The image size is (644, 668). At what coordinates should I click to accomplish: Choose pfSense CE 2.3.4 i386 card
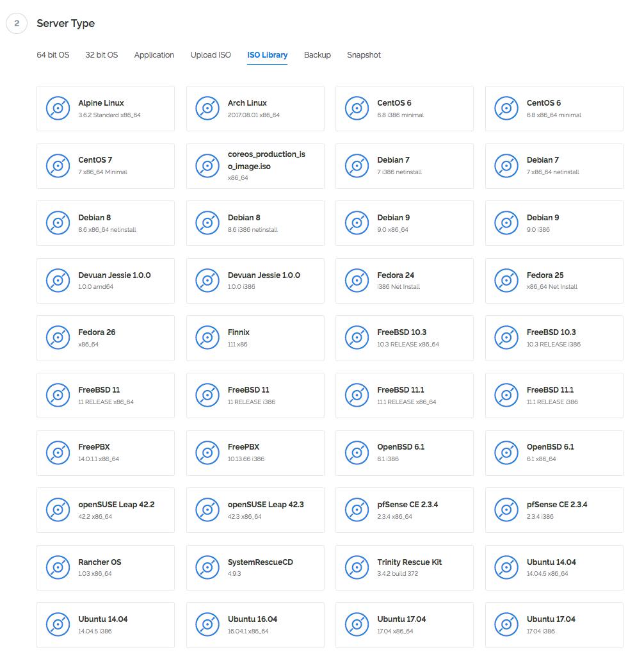554,510
